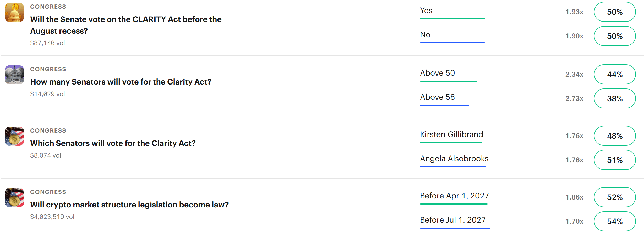Screen dimensions: 644x241
Task: Open the golden Capitol dome market icon
Action: tap(14, 12)
